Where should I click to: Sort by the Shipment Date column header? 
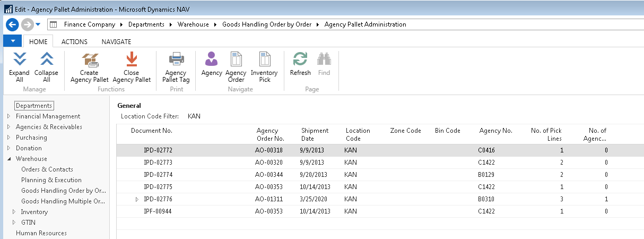coord(315,134)
